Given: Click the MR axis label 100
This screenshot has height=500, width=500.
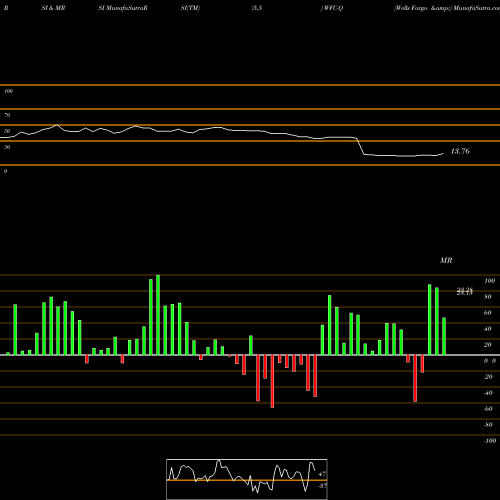Looking at the screenshot, I should coord(489,281).
